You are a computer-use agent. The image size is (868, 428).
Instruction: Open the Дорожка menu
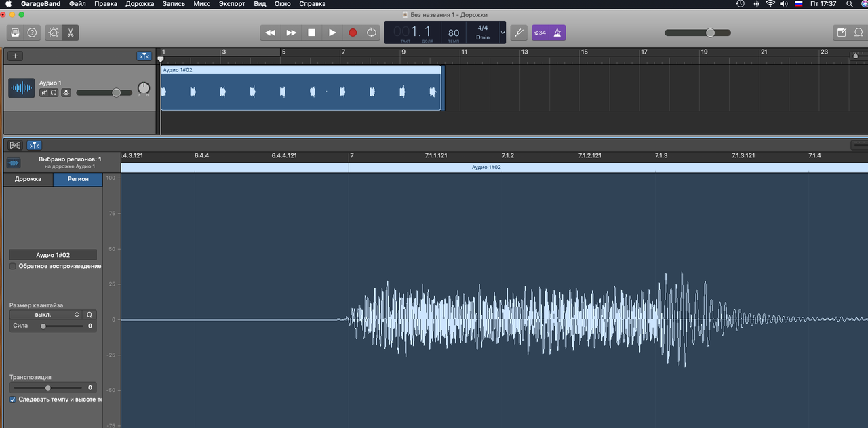click(x=140, y=4)
